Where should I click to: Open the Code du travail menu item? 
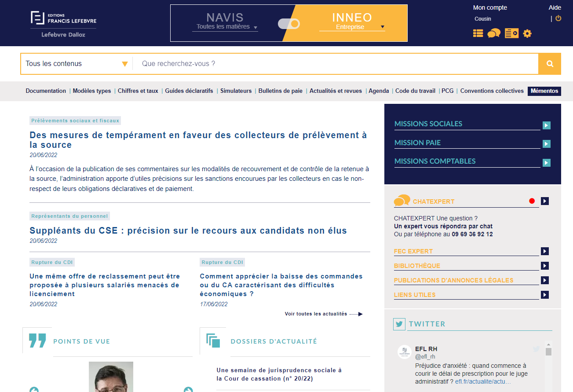click(x=415, y=91)
